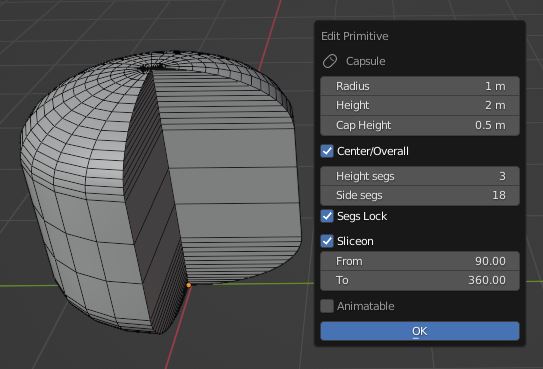Click the Segs Lock label text
543x369 pixels.
pyautogui.click(x=362, y=216)
